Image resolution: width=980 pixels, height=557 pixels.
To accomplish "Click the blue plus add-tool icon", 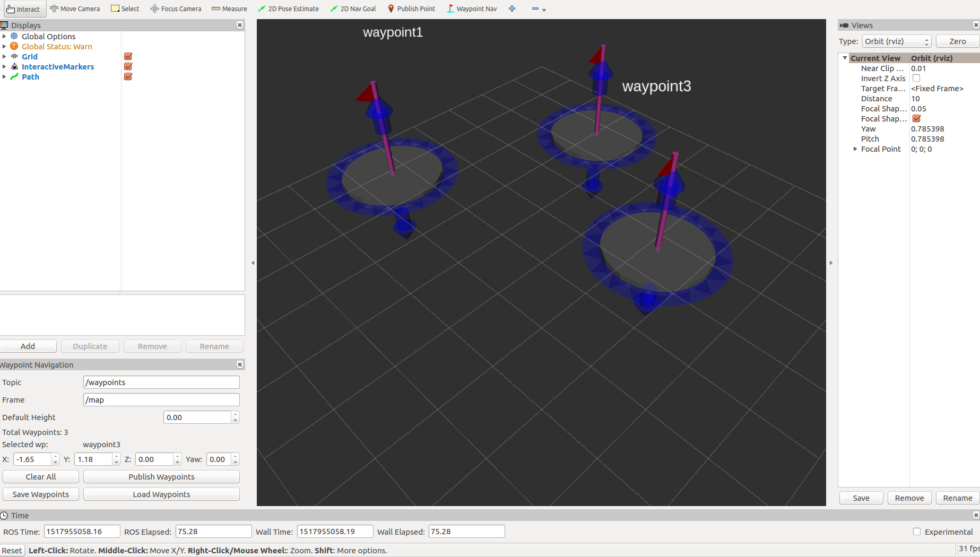I will 512,8.
